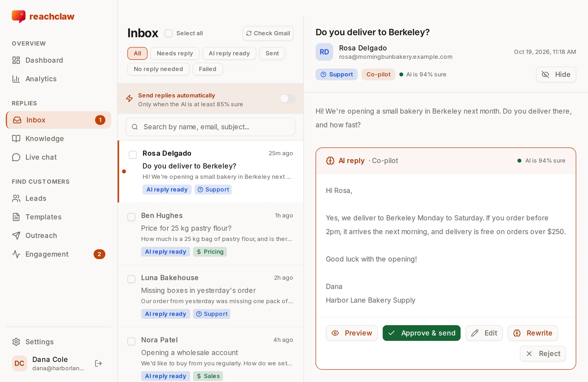Show Failed messages
Screen dimensions: 588x382
coord(208,69)
